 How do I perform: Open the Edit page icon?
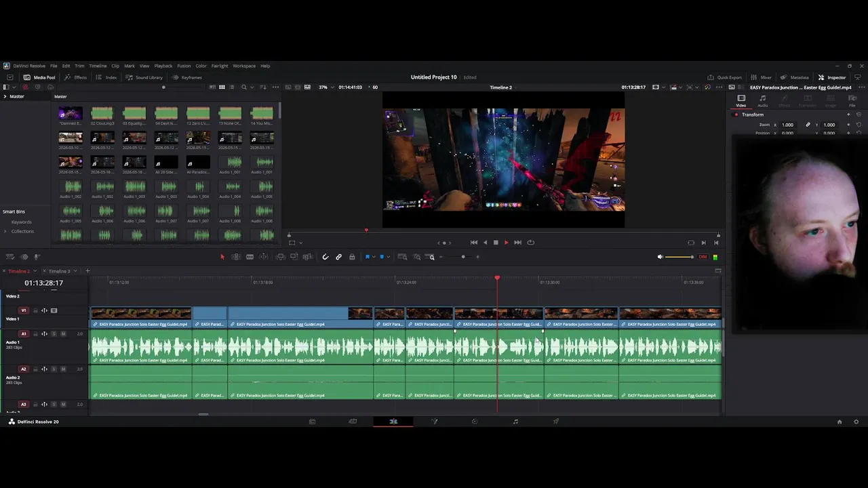(x=393, y=422)
